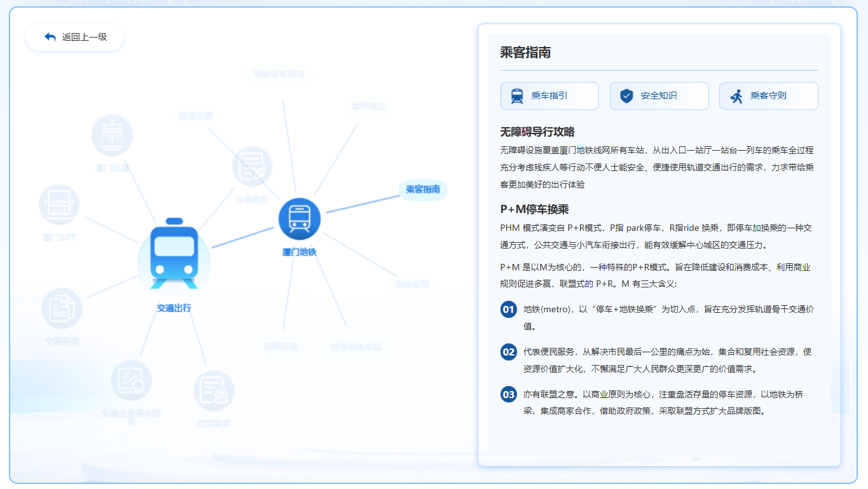Image resolution: width=868 pixels, height=489 pixels.
Task: Open the 特色地铁车站 node
Action: 356,347
